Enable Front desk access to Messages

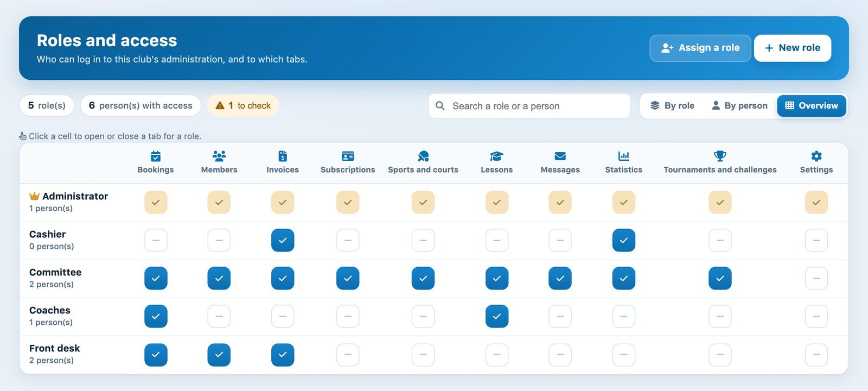(560, 355)
